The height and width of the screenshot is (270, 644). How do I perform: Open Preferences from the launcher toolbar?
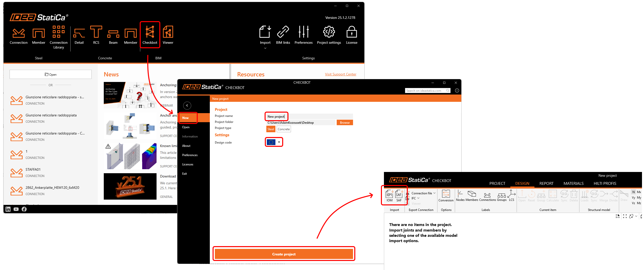point(304,35)
